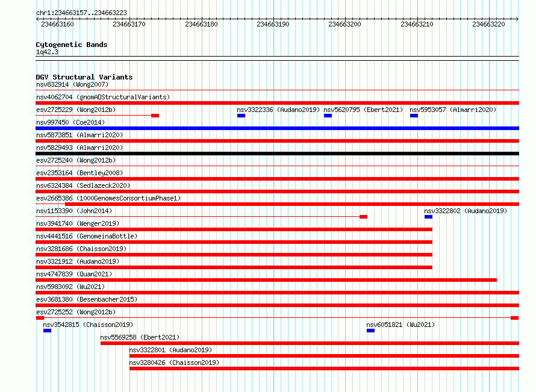
Task: Click the 'Cytogenetic Bands' track heading
Action: 72,45
